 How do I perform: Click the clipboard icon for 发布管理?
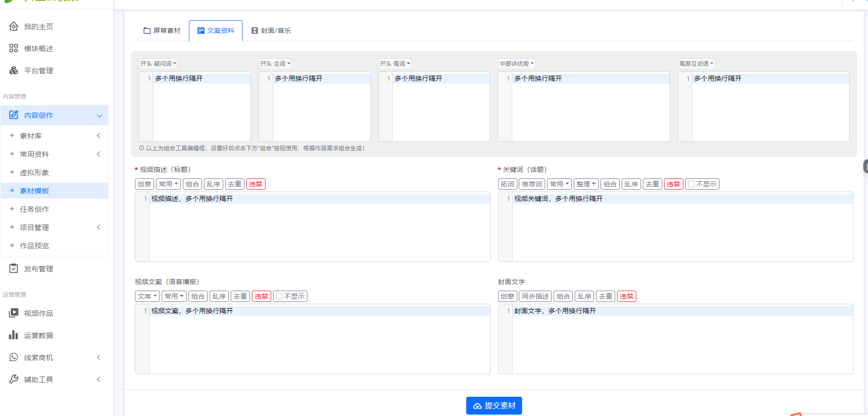click(x=14, y=269)
